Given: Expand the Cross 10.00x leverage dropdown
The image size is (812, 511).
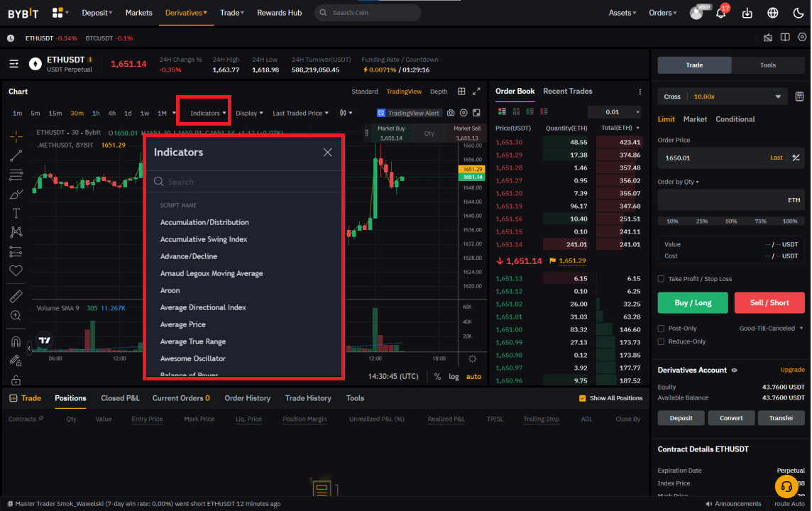Looking at the screenshot, I should pos(722,97).
